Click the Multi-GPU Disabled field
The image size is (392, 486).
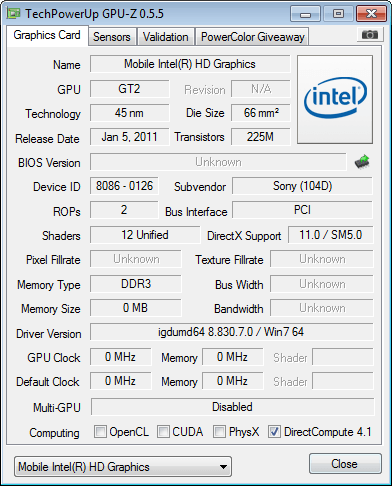coord(232,407)
